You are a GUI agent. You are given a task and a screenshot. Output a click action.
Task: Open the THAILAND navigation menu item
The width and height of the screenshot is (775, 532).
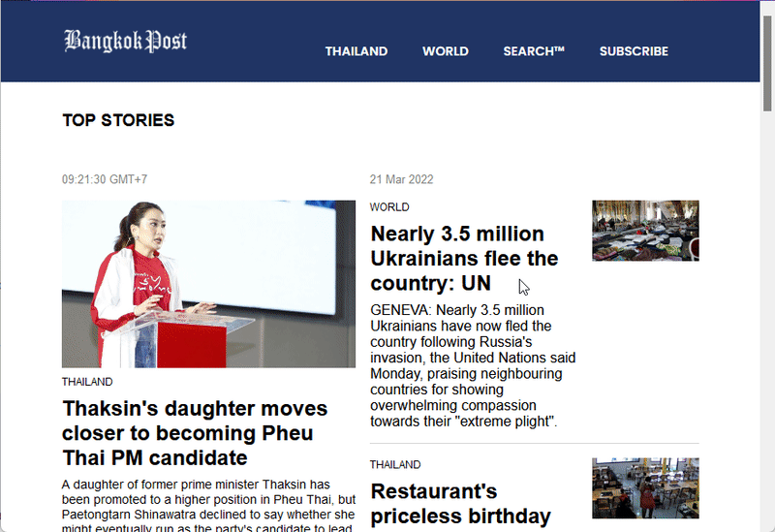pyautogui.click(x=356, y=51)
